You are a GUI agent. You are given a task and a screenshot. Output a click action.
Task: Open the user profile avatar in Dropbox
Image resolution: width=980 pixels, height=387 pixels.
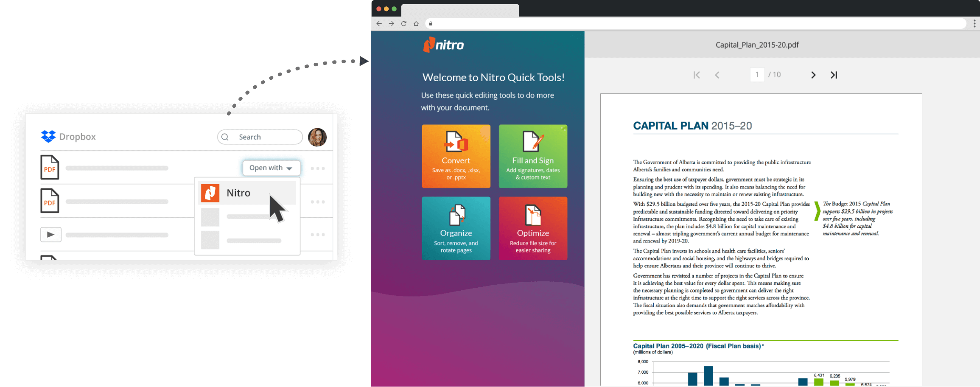[317, 137]
